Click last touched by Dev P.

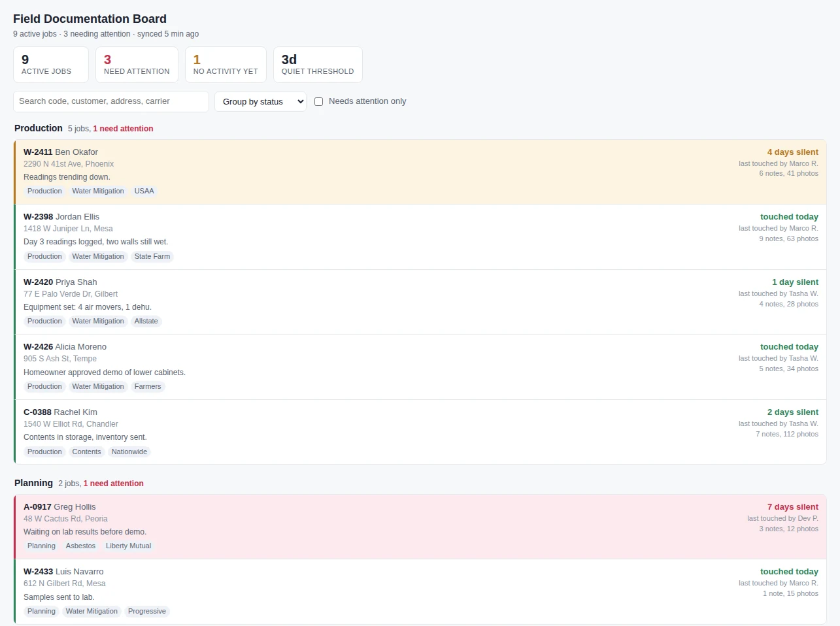(782, 519)
